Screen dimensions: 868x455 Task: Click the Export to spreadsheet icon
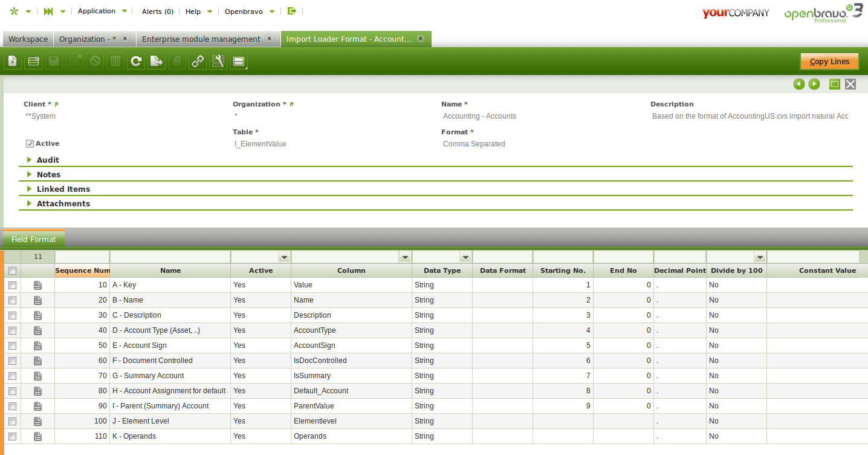click(157, 61)
